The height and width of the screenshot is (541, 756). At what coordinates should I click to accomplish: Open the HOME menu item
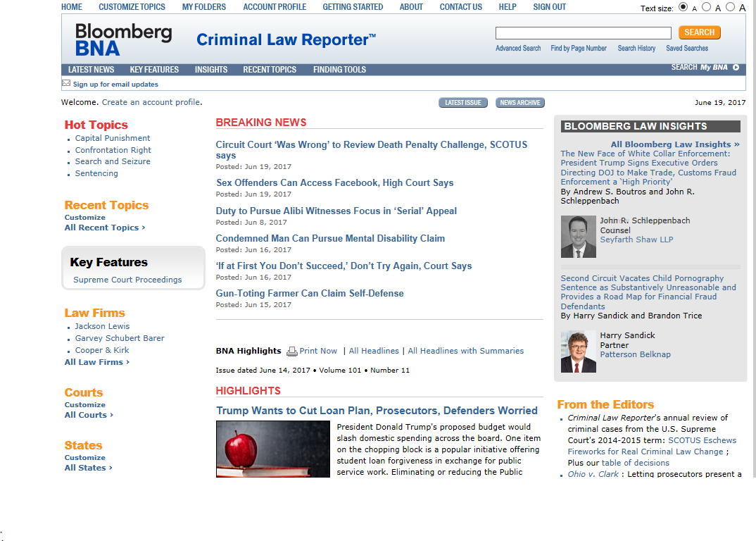click(72, 7)
